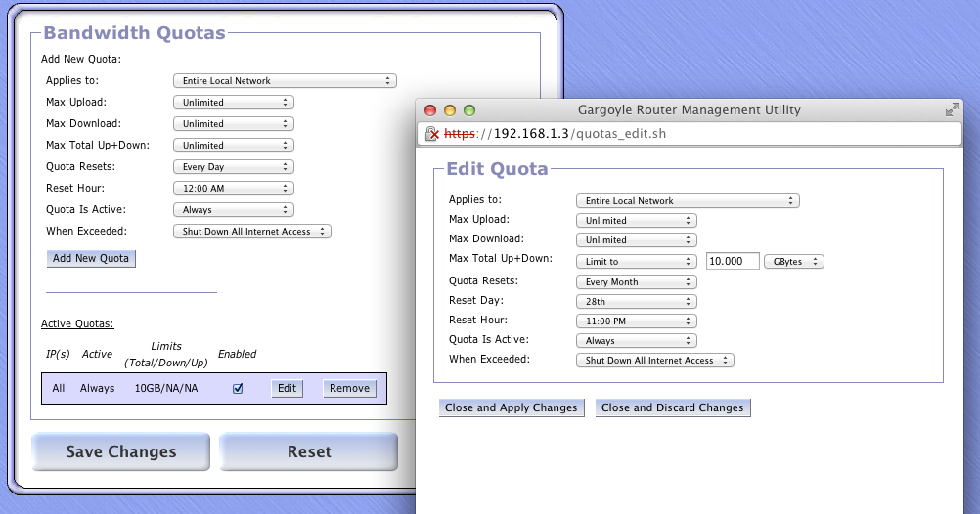This screenshot has width=980, height=514.
Task: Click the fullscreen arrows icon in title bar
Action: pyautogui.click(x=952, y=109)
